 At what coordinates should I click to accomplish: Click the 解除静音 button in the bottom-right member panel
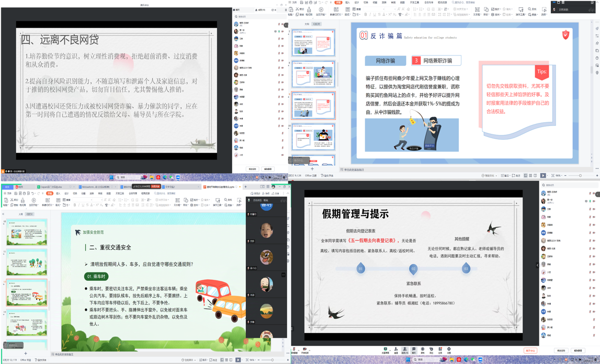click(578, 350)
